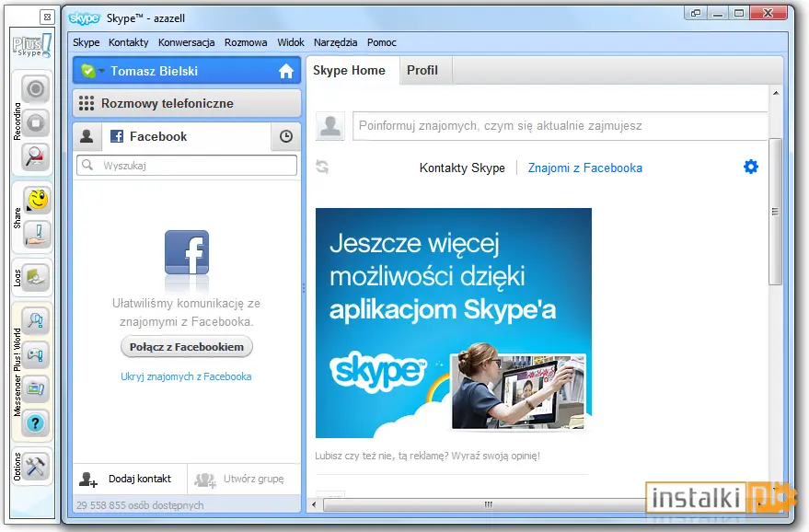The image size is (809, 532).
Task: Open the blue gear settings icon
Action: (x=751, y=167)
